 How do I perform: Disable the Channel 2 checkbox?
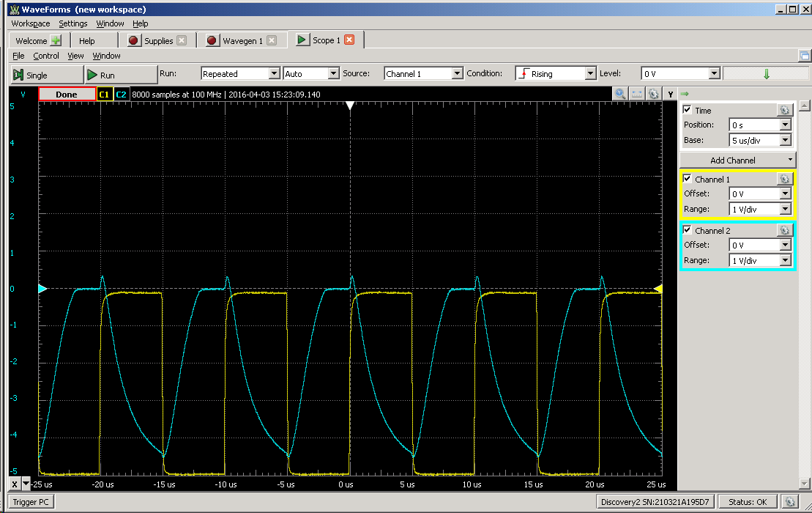pos(687,230)
